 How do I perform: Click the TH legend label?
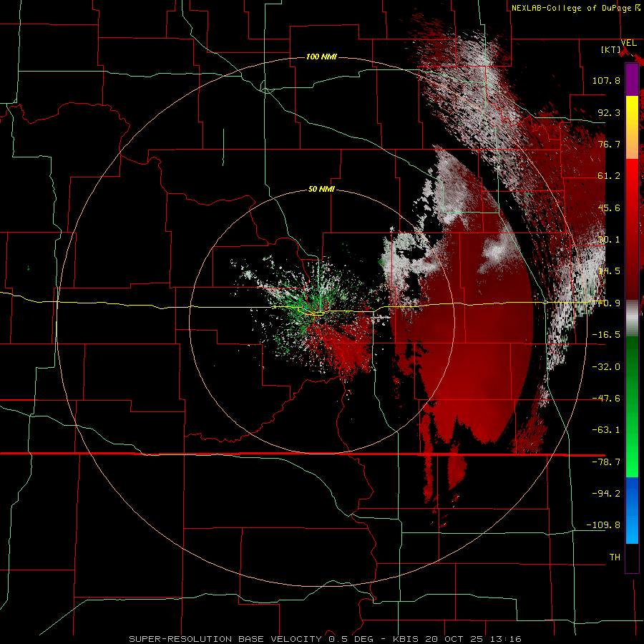[x=615, y=557]
